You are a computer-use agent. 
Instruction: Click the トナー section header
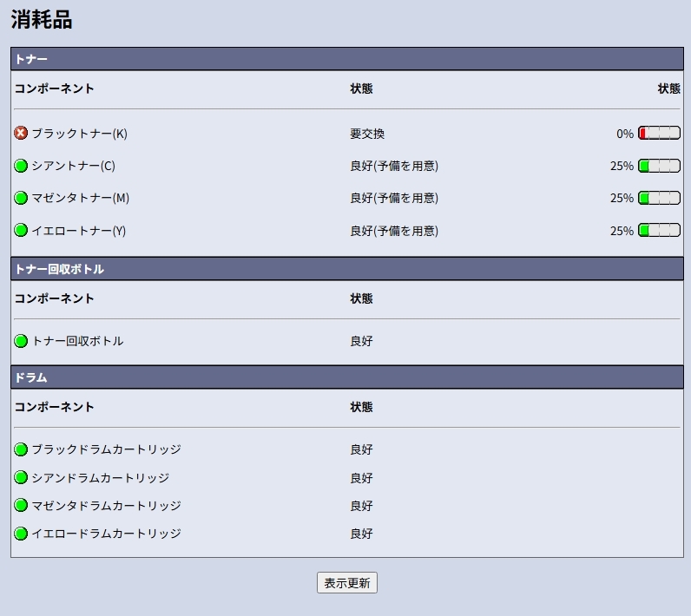pos(347,59)
